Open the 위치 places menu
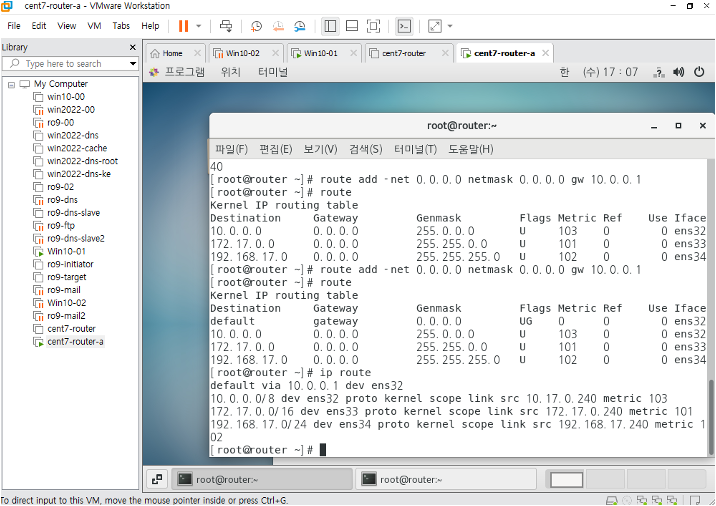 231,72
